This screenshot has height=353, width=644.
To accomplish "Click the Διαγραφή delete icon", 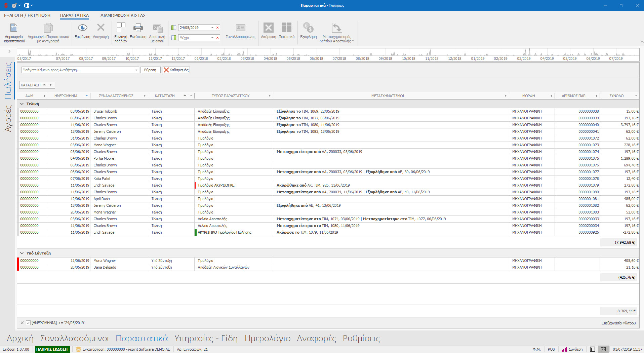I will coord(100,28).
